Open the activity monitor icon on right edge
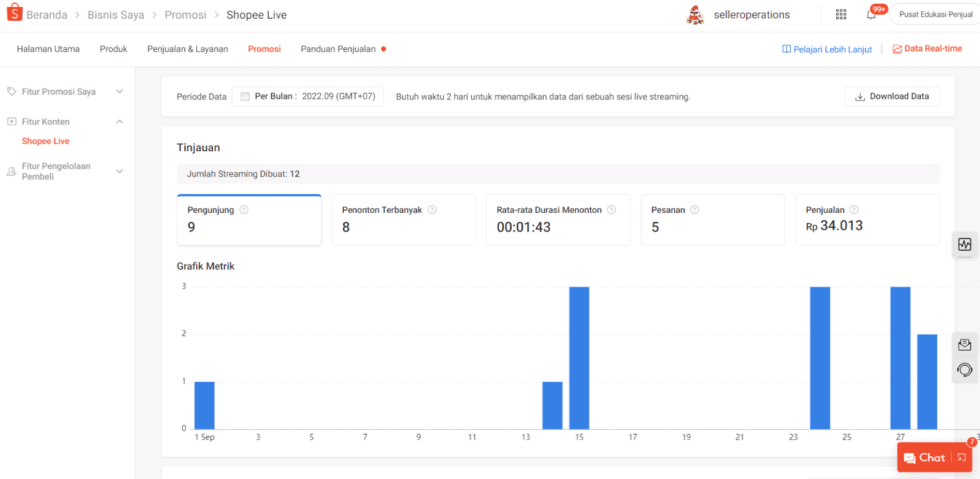 (x=964, y=244)
